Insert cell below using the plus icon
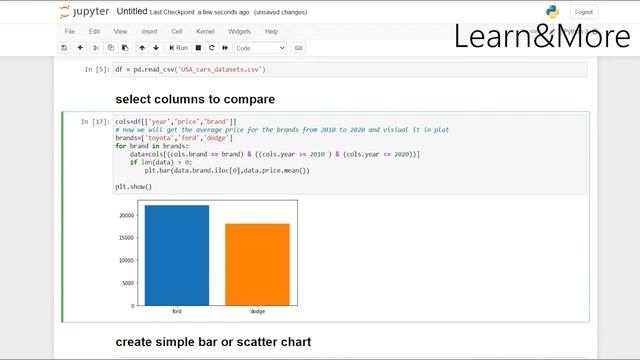 [x=80, y=48]
